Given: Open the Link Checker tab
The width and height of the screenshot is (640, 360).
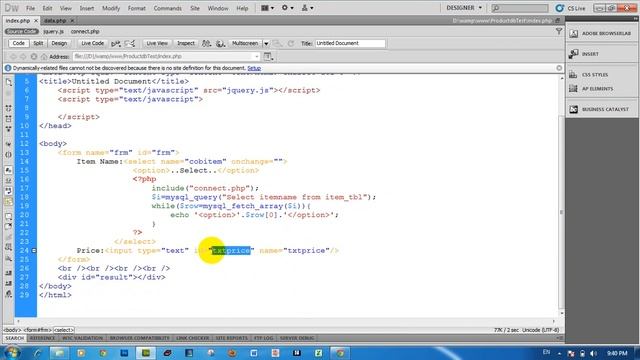Looking at the screenshot, I should point(193,338).
